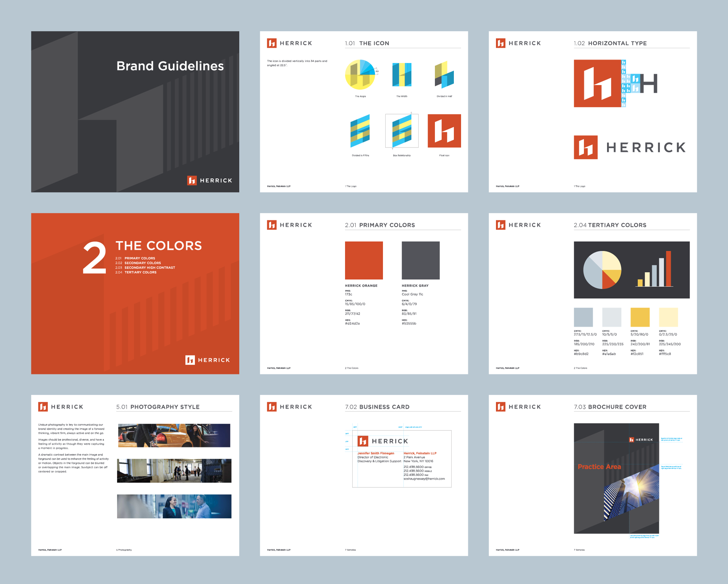Click the 'Divided in Fifths' icon diagram
728x584 pixels.
tap(360, 131)
